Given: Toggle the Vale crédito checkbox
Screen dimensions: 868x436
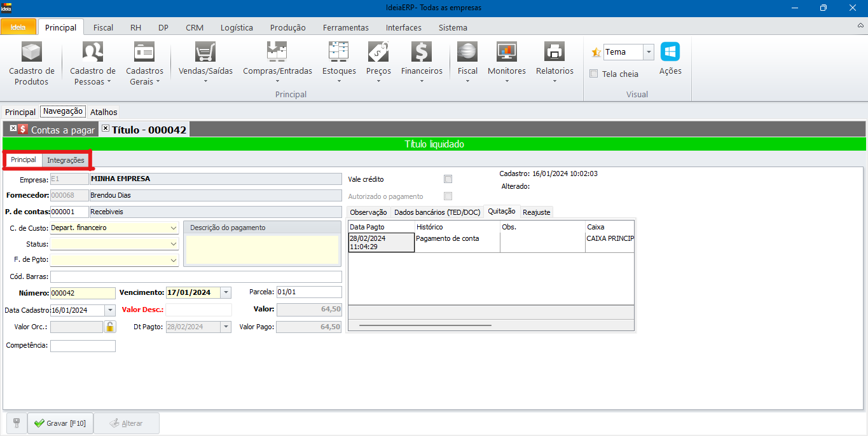Looking at the screenshot, I should (448, 179).
